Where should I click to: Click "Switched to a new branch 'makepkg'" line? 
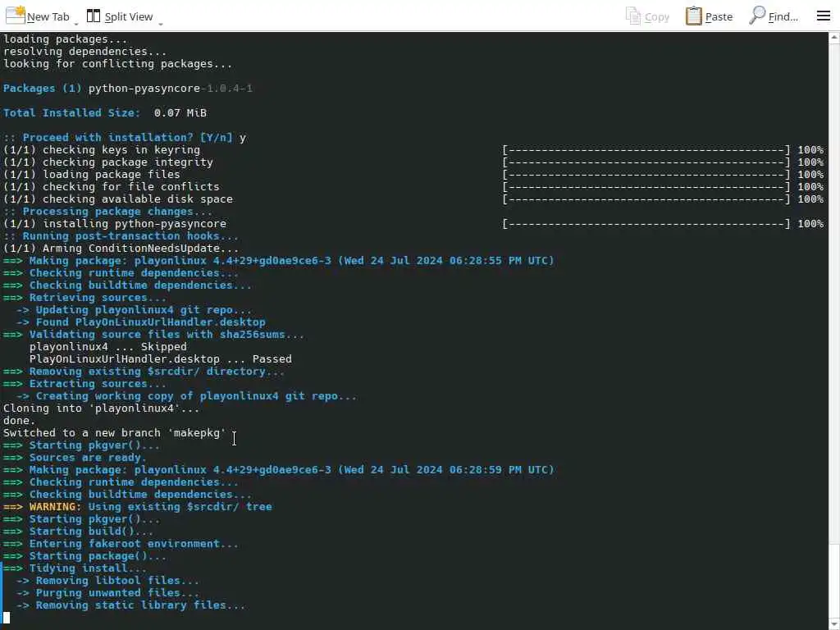click(x=115, y=433)
